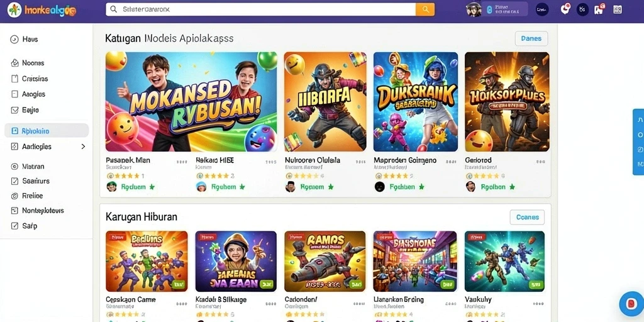Open three-dot menu for Pusanek Man
This screenshot has width=644, height=322.
point(182,162)
